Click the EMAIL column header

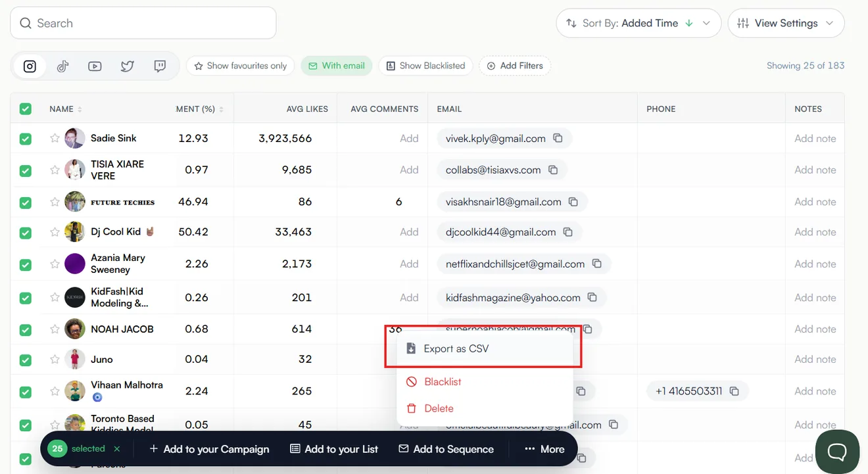pos(449,109)
